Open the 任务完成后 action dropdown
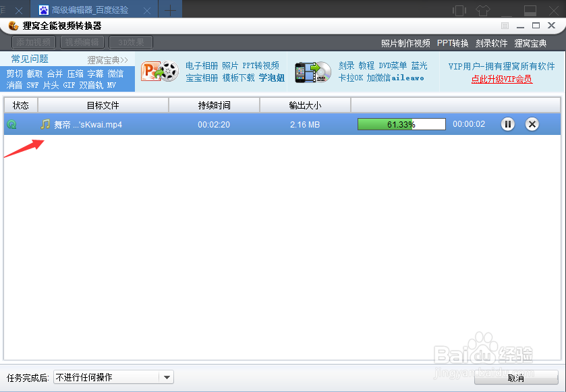Screen dimensions: 566x392 [x=114, y=377]
